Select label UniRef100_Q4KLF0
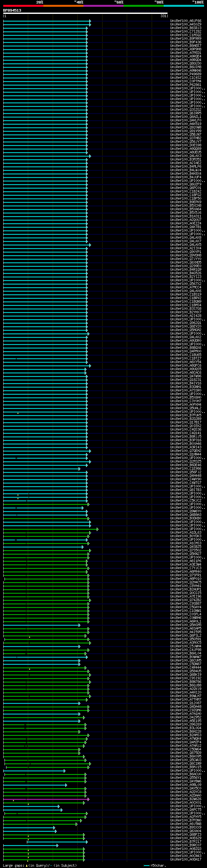207x868 pixels. coord(186,120)
